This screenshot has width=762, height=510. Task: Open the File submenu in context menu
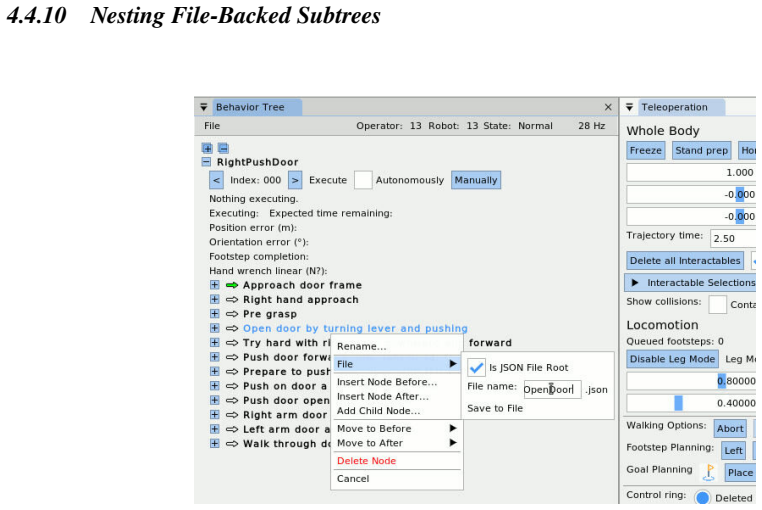(x=397, y=364)
